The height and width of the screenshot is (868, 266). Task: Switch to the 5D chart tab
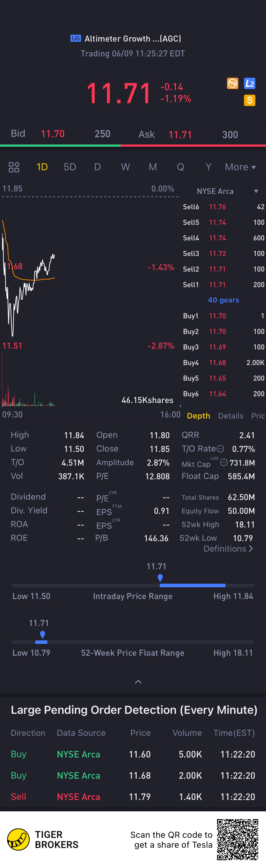coord(70,167)
